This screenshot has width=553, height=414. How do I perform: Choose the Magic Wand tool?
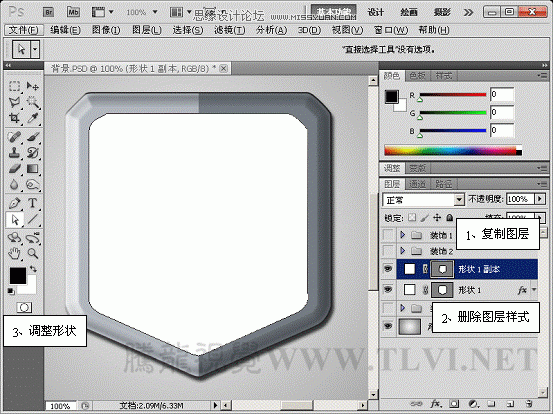coord(33,102)
